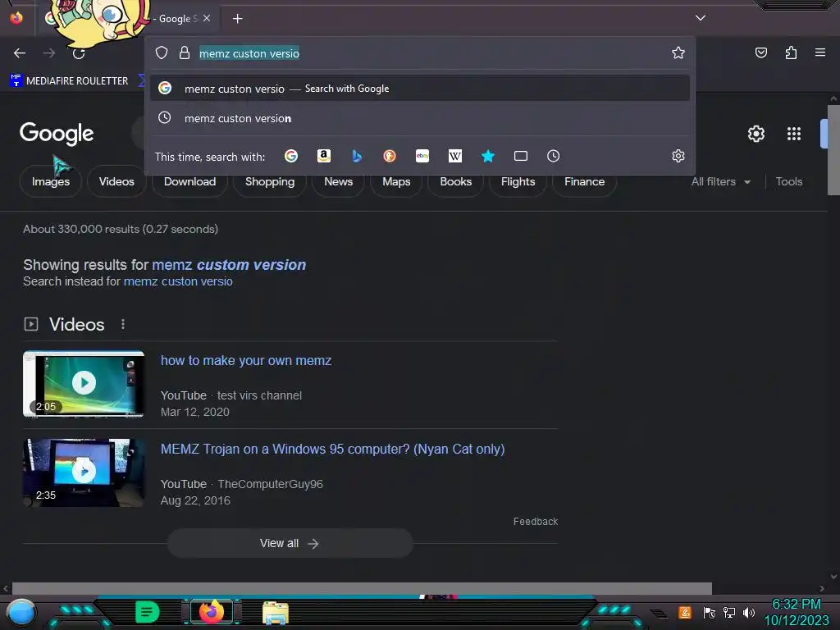
Task: Search in History clock icon
Action: click(554, 156)
